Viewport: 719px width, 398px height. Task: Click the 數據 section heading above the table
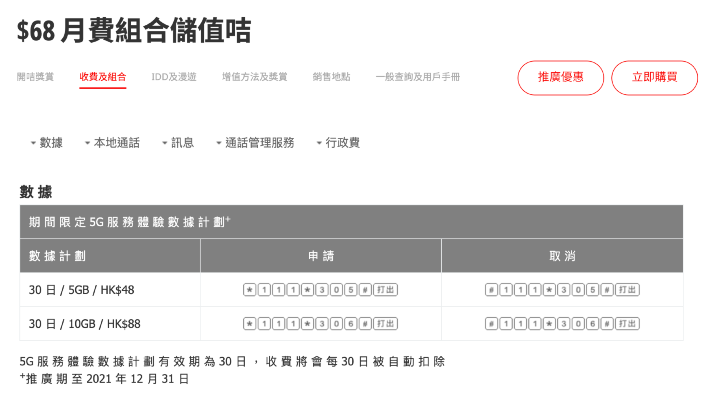click(36, 192)
